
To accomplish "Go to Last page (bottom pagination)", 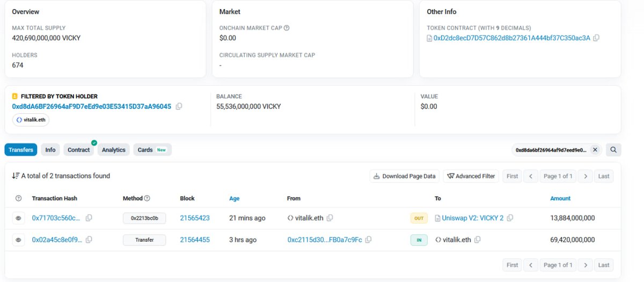I will click(x=604, y=265).
